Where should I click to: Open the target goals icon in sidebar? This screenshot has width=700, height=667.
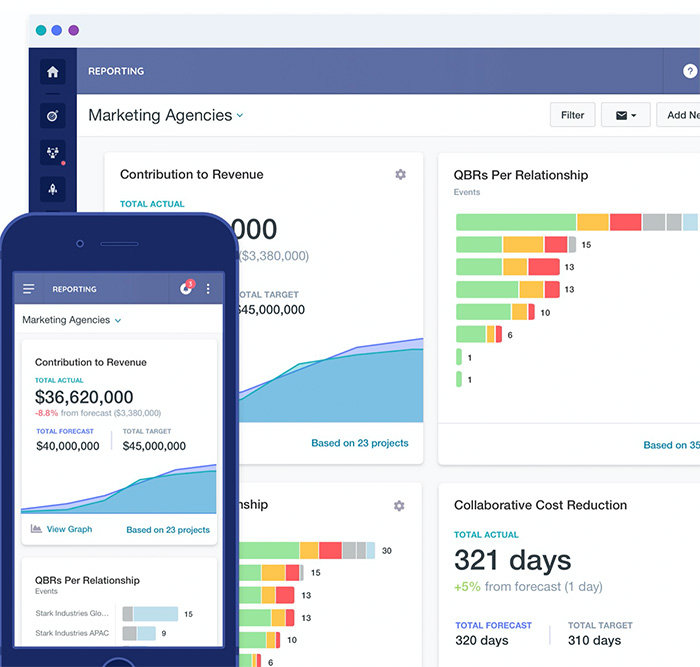(53, 115)
